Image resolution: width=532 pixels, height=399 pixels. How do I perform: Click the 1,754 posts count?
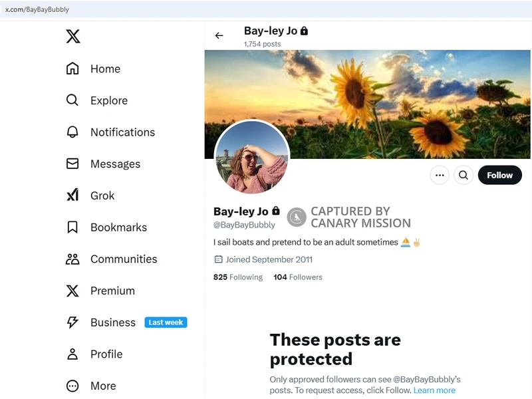tap(262, 44)
